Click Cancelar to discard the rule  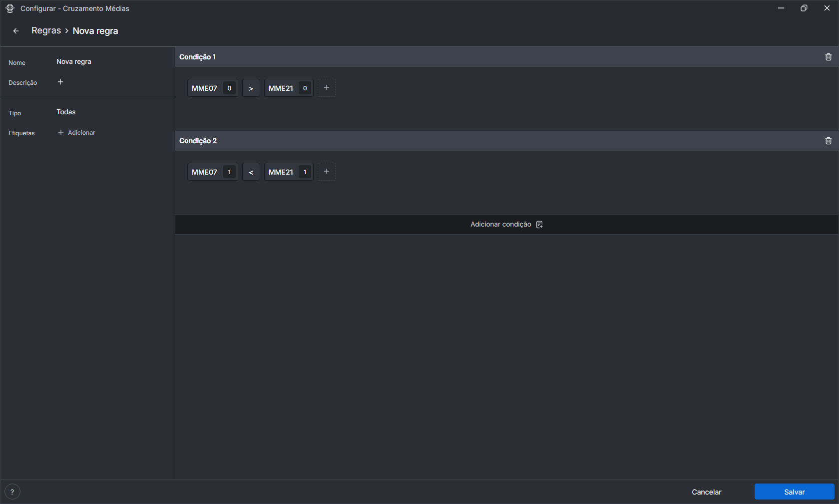click(x=706, y=492)
